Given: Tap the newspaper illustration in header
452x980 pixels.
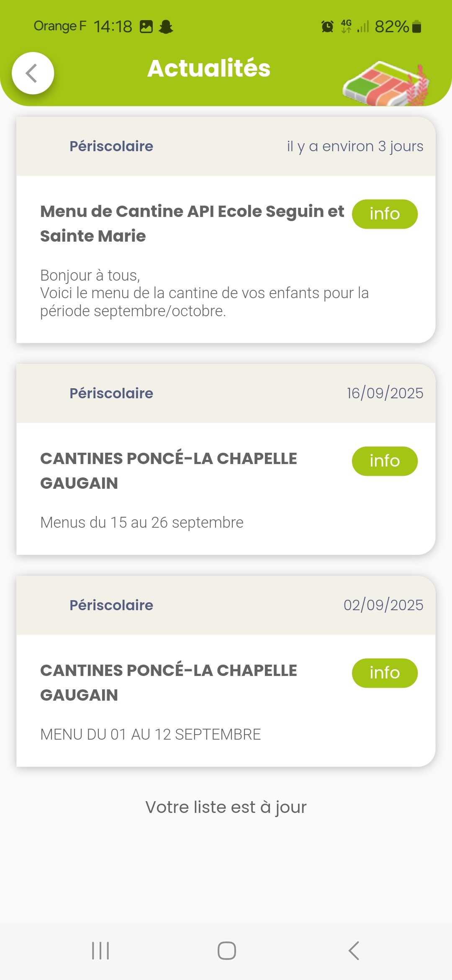Looking at the screenshot, I should [385, 84].
